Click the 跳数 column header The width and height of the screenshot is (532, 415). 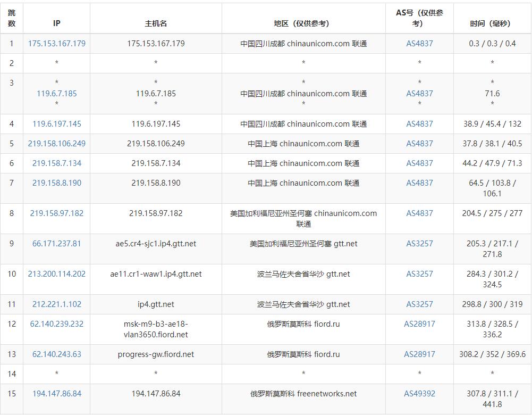click(x=12, y=18)
